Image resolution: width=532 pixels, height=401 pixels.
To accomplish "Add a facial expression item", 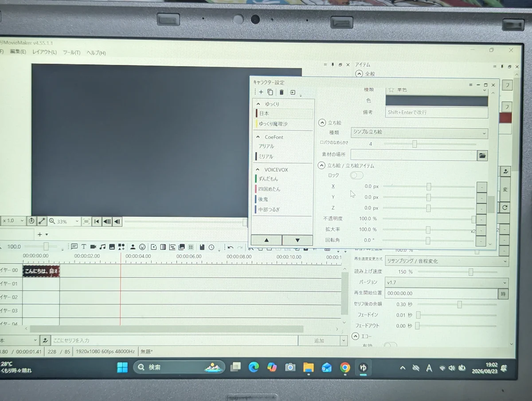I will pyautogui.click(x=142, y=247).
